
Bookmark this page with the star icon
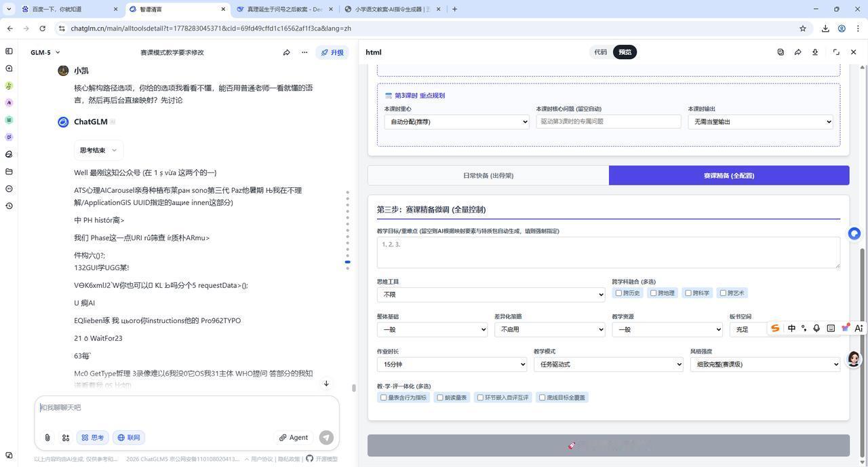pyautogui.click(x=803, y=29)
